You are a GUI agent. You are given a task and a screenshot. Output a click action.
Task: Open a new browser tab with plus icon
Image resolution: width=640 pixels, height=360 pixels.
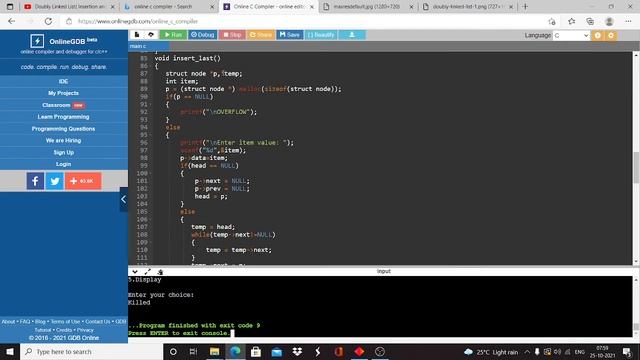pyautogui.click(x=525, y=7)
